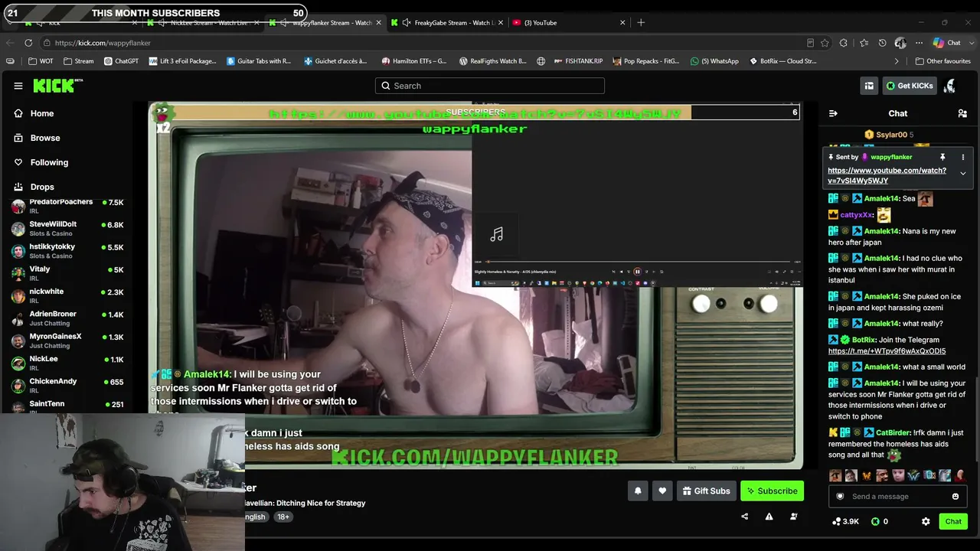
Task: Open nickwhite channel in sidebar
Action: click(67, 295)
